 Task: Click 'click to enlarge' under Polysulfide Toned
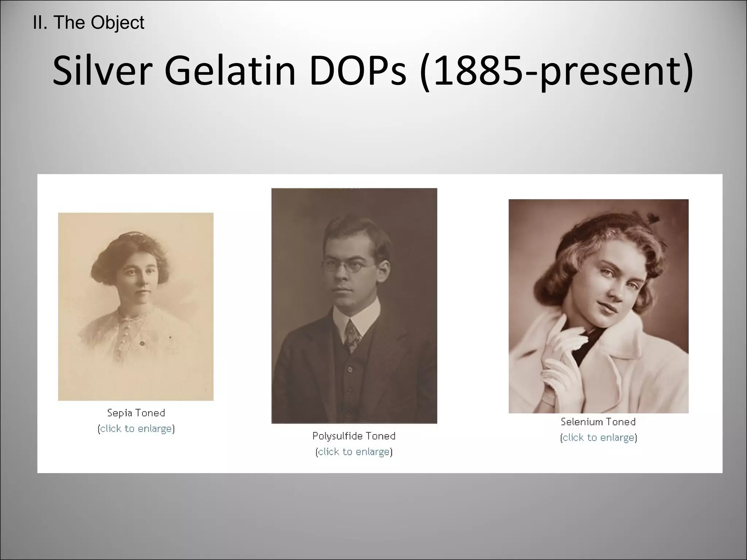point(354,452)
